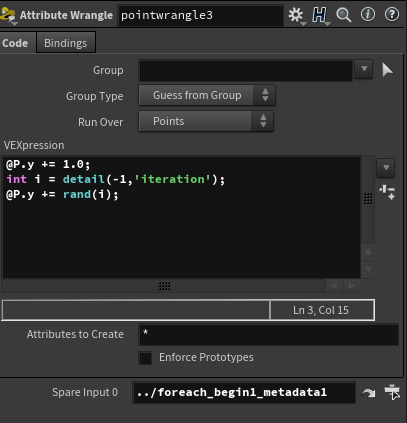The width and height of the screenshot is (407, 423).
Task: Click the horizontal scrollbar of the code editor
Action: [x=164, y=286]
